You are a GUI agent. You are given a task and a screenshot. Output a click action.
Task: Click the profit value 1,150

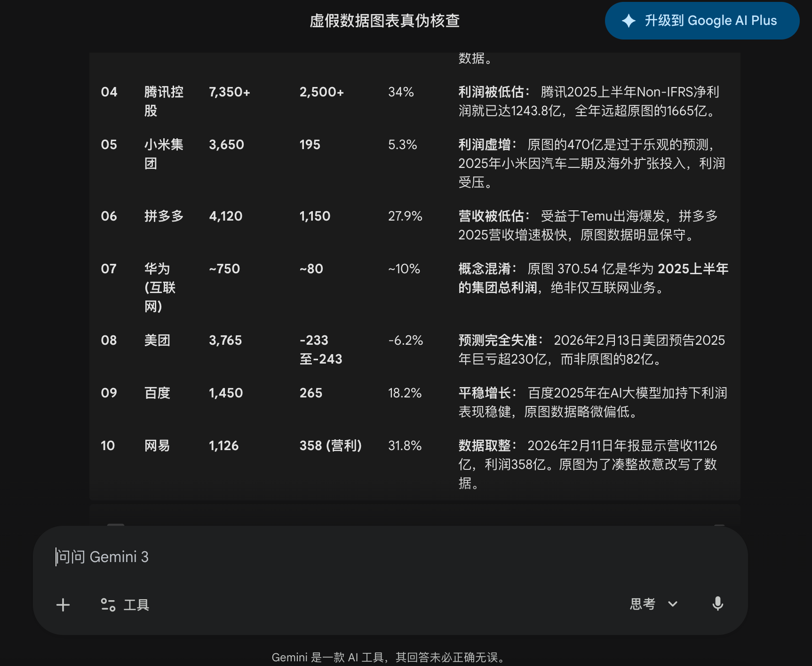[315, 216]
